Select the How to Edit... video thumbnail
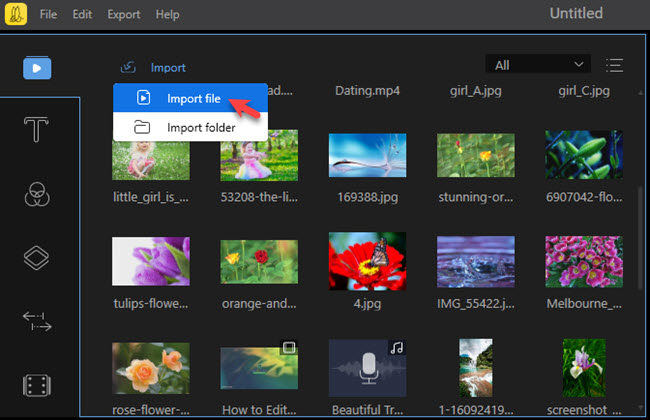 [x=259, y=368]
